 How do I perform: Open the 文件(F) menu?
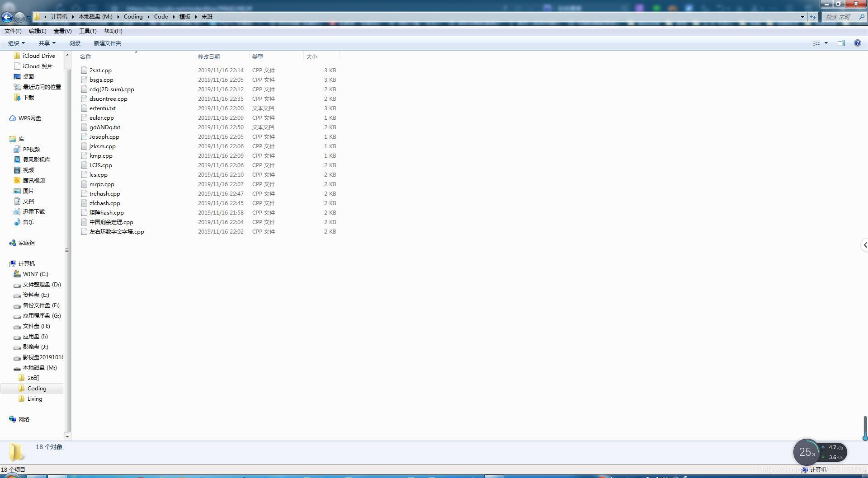tap(13, 31)
